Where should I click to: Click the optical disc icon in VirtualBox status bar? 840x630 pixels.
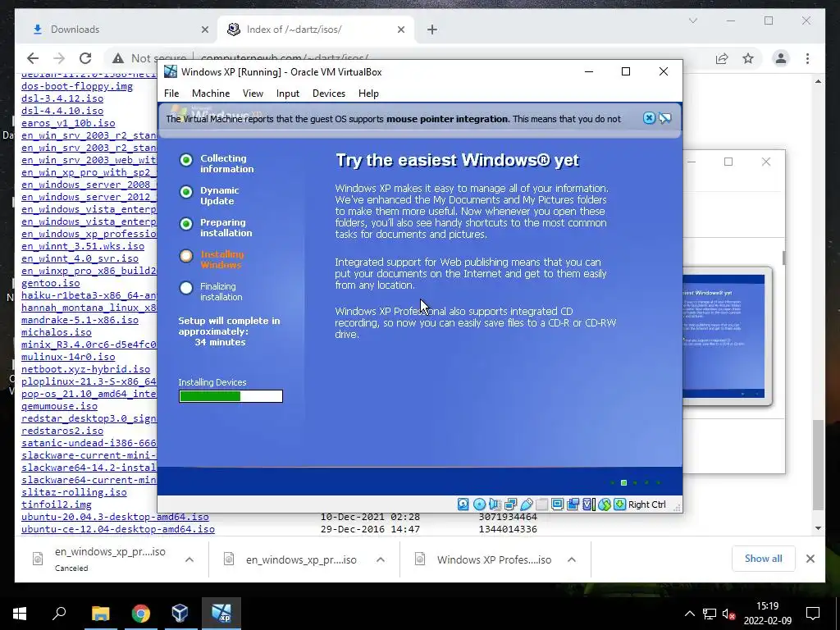pos(479,504)
